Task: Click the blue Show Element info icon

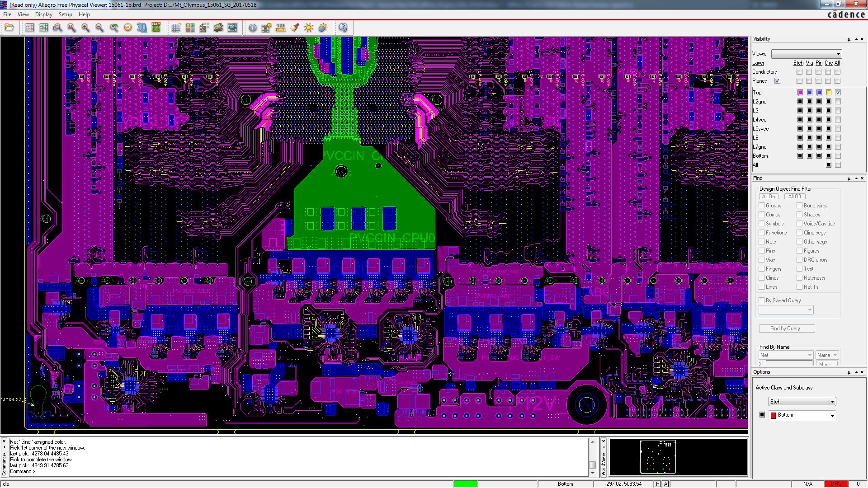Action: [252, 28]
